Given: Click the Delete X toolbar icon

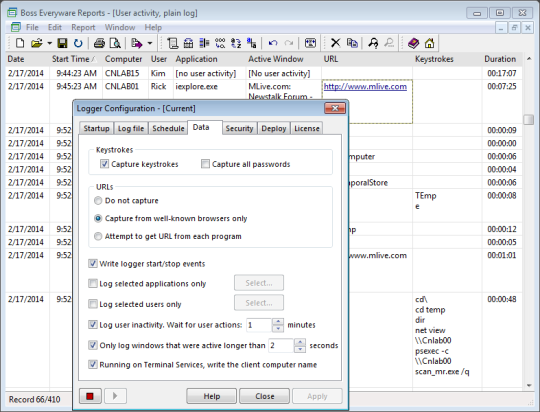Looking at the screenshot, I should point(335,43).
